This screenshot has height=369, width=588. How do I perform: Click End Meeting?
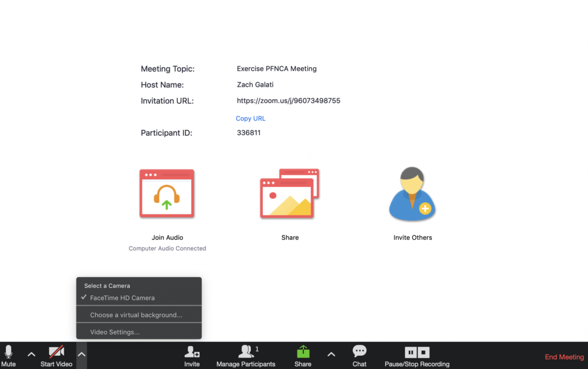tap(564, 357)
